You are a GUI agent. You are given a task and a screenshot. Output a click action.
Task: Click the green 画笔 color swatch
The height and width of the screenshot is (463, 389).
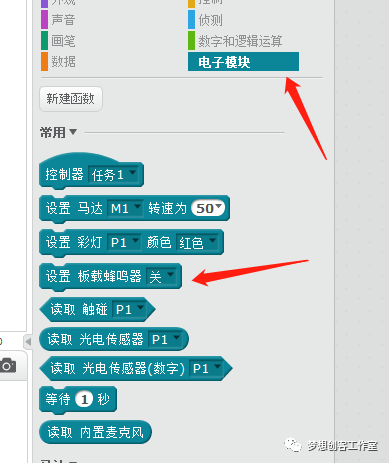(44, 41)
